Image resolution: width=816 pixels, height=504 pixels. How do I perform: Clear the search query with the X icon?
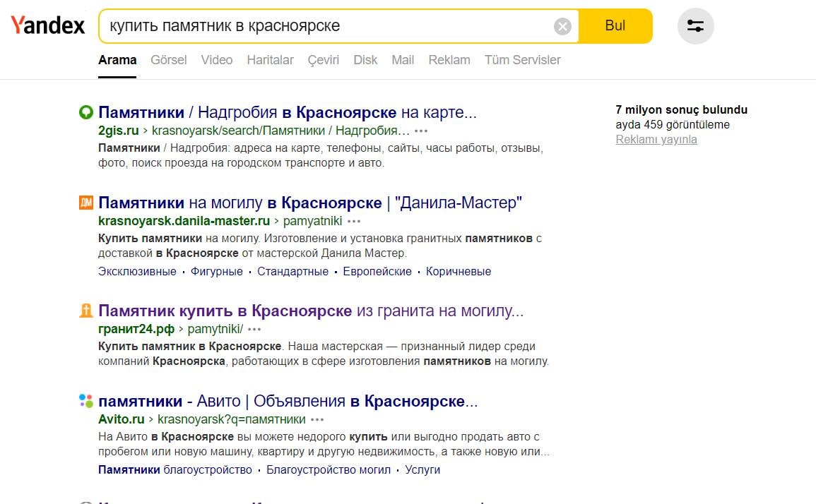[x=562, y=26]
